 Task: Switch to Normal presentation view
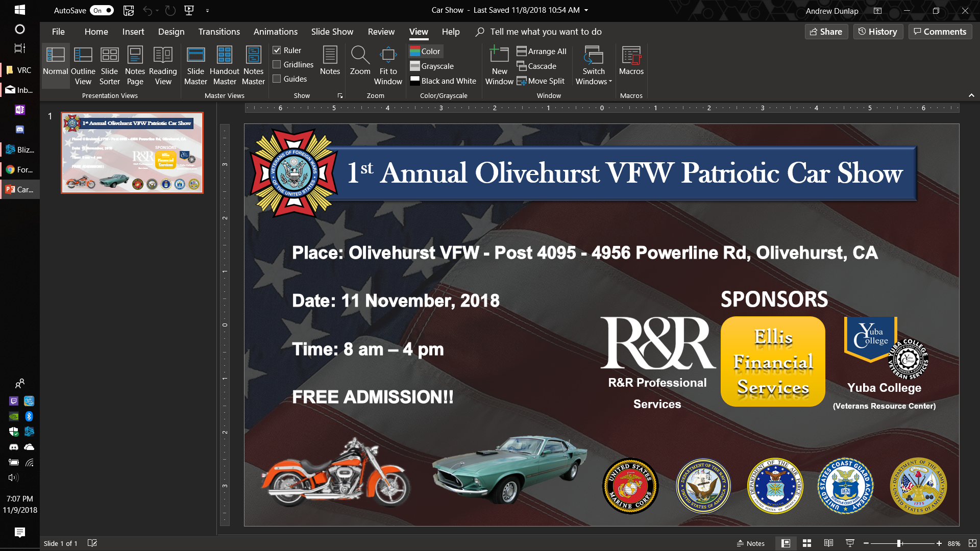[x=55, y=66]
